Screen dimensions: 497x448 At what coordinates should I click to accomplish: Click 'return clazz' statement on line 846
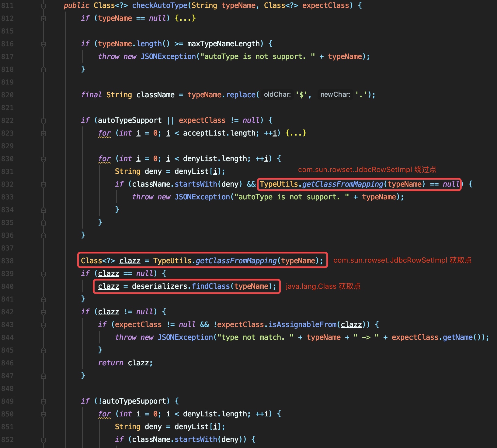[125, 363]
